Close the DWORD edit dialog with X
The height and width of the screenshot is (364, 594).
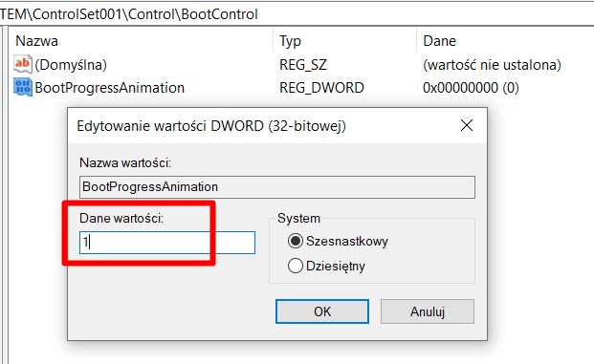tap(467, 125)
